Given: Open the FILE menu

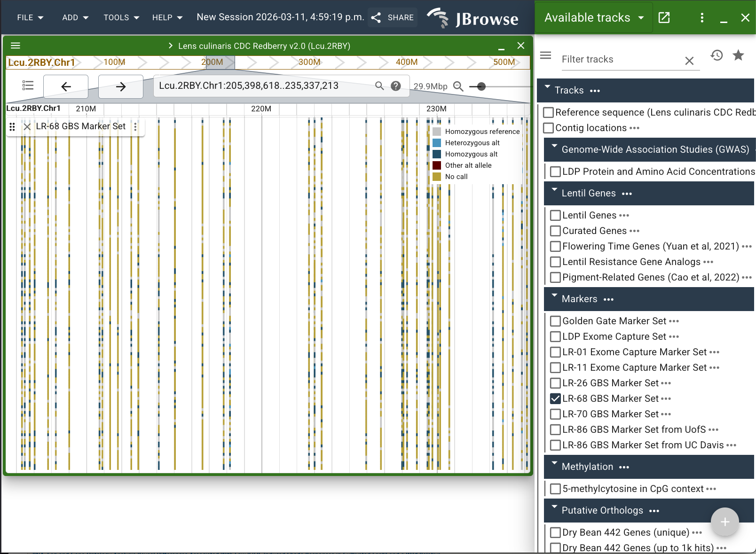Looking at the screenshot, I should point(30,17).
